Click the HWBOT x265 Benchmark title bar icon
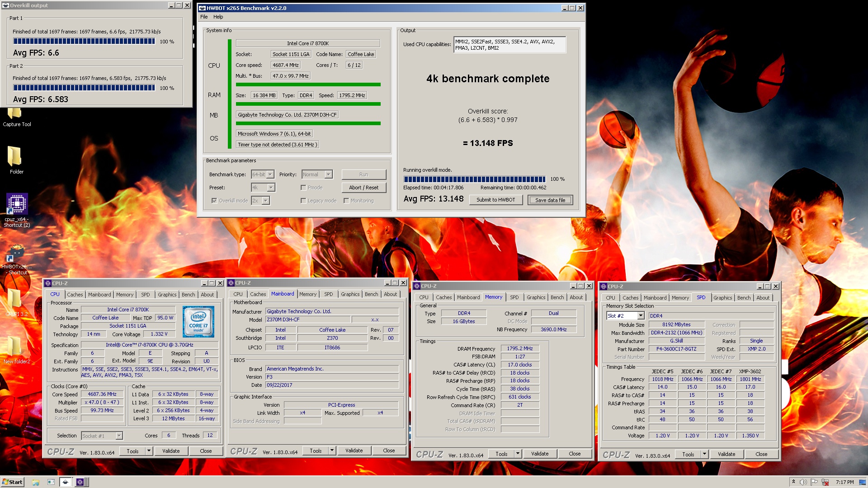Image resolution: width=868 pixels, height=488 pixels. tap(203, 8)
